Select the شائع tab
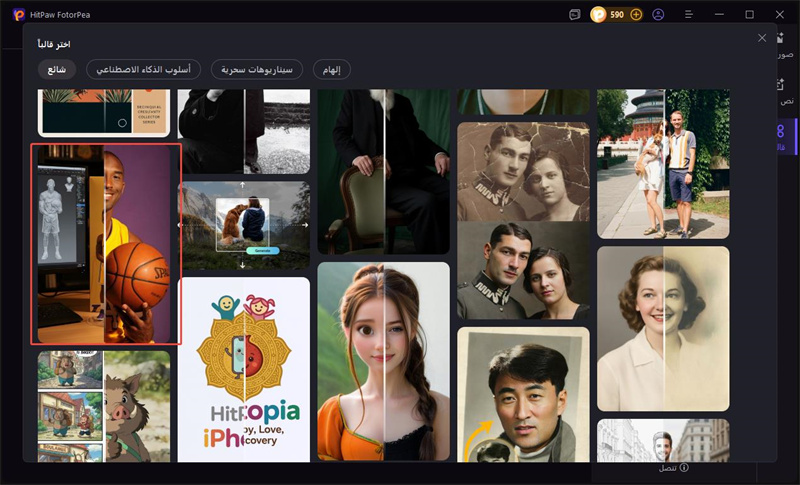Image resolution: width=800 pixels, height=485 pixels. pos(57,69)
